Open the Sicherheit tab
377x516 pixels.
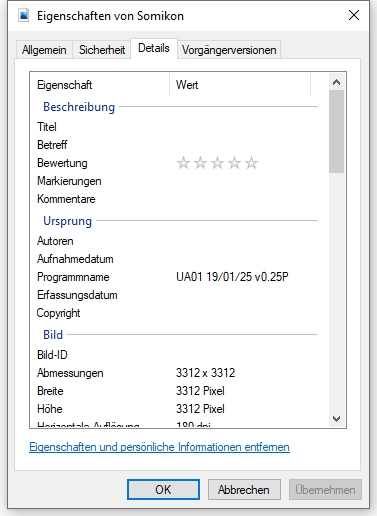click(x=102, y=50)
